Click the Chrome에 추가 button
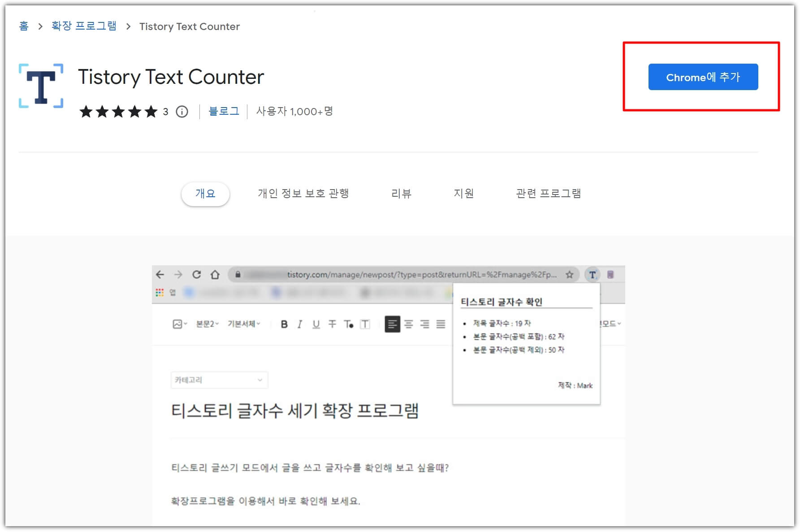The image size is (800, 532). (703, 77)
